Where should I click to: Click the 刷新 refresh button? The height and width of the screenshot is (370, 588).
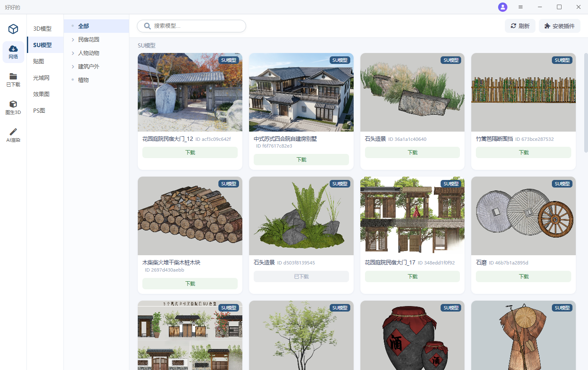click(520, 26)
